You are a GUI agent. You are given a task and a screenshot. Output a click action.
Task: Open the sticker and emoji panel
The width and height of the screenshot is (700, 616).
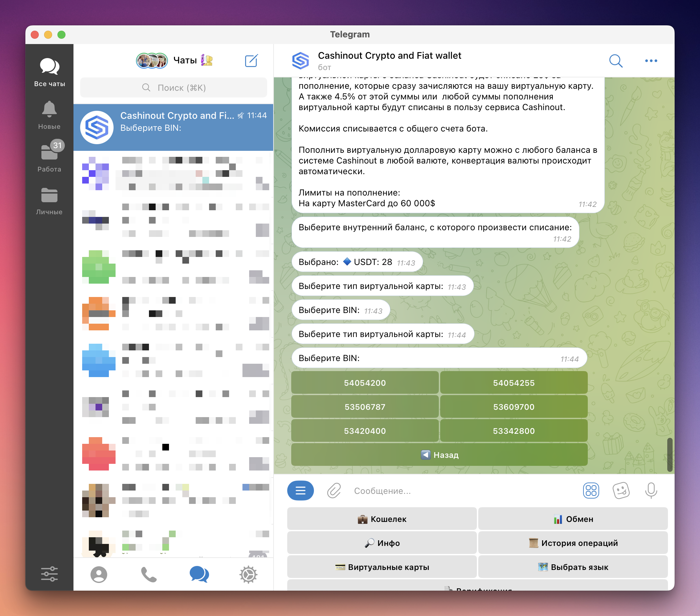pos(621,491)
